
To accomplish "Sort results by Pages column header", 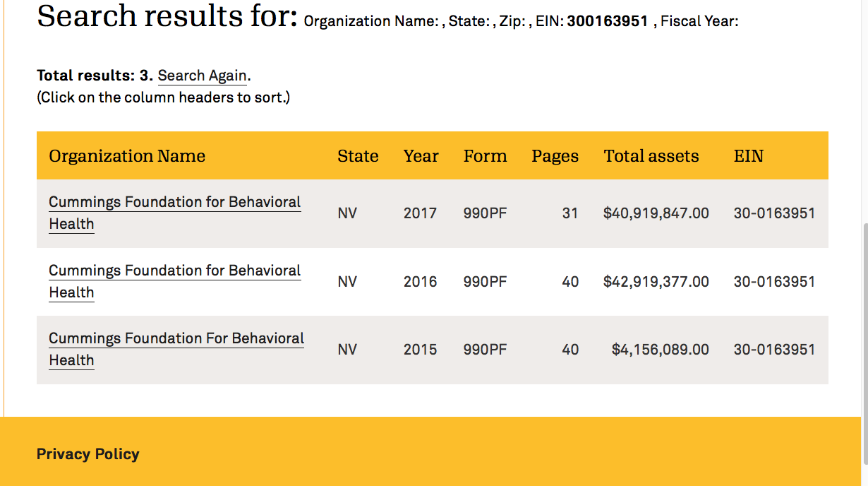I will (x=555, y=156).
